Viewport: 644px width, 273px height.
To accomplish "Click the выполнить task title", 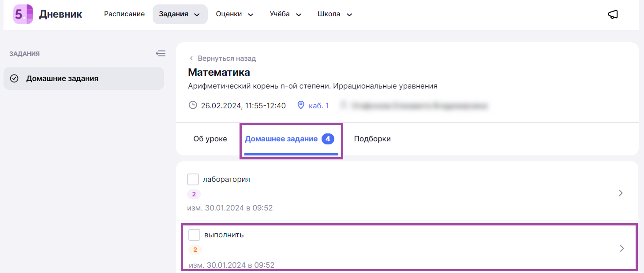I will (224, 235).
